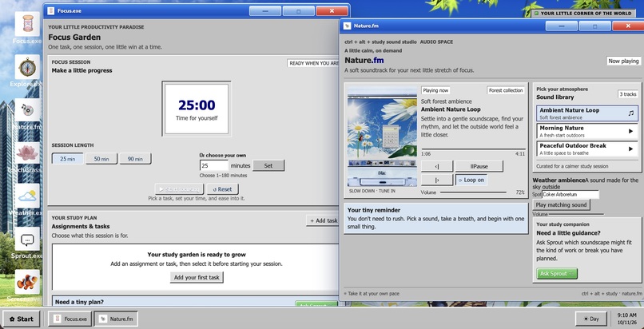Click the music note on Ambient Nature Loop
This screenshot has width=644, height=329.
point(631,113)
